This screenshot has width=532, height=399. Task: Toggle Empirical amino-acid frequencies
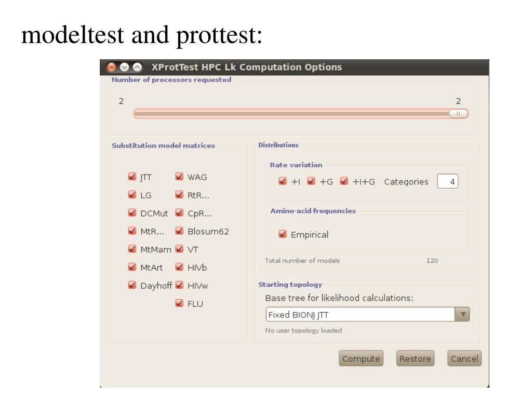283,234
